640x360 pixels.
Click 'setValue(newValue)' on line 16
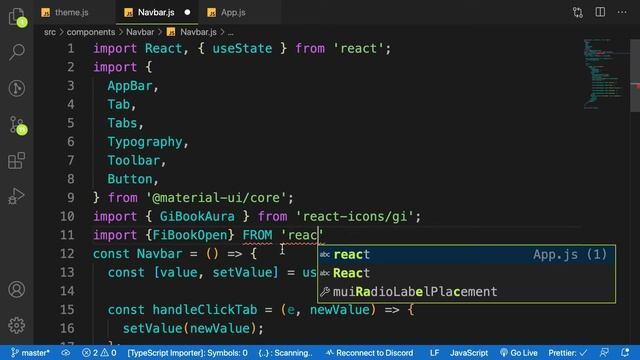click(190, 329)
